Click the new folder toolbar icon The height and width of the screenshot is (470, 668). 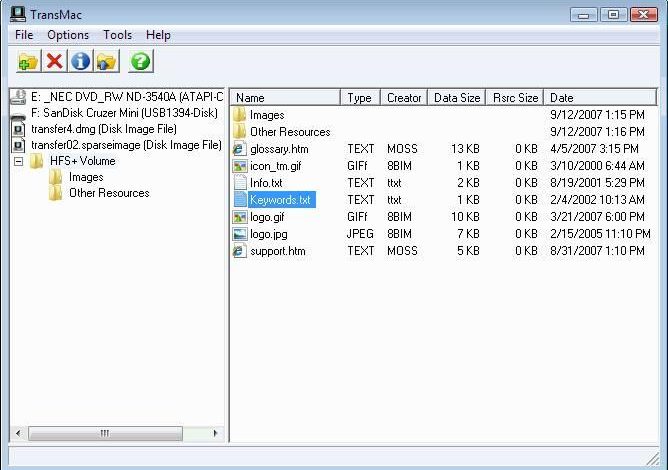(29, 61)
